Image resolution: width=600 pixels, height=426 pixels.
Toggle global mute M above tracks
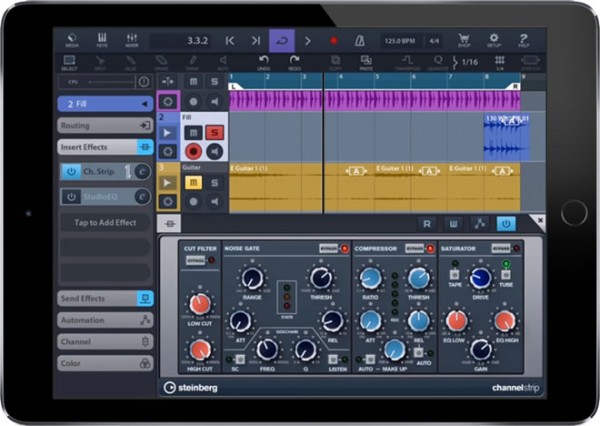pyautogui.click(x=194, y=82)
